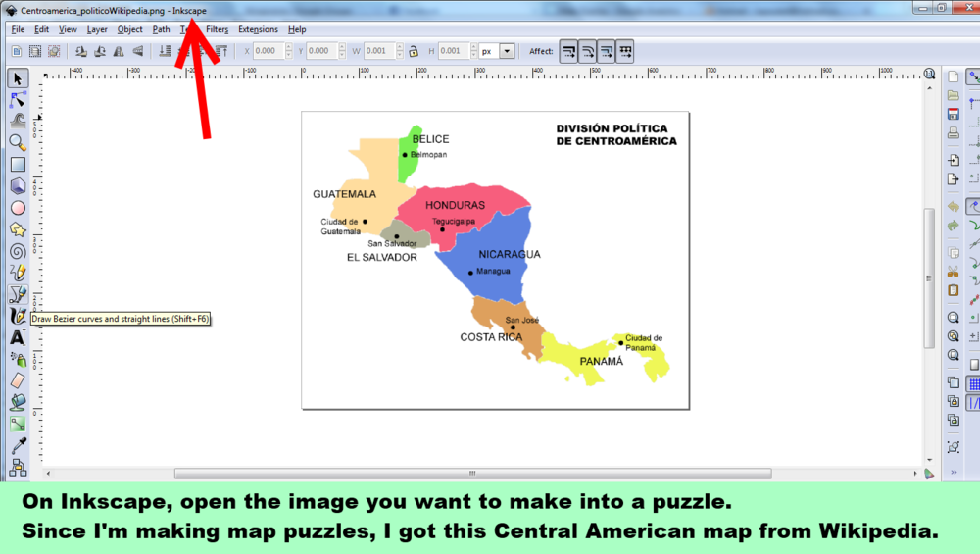Screen dimensions: 980x554
Task: Click the Node editing tool
Action: tap(18, 100)
